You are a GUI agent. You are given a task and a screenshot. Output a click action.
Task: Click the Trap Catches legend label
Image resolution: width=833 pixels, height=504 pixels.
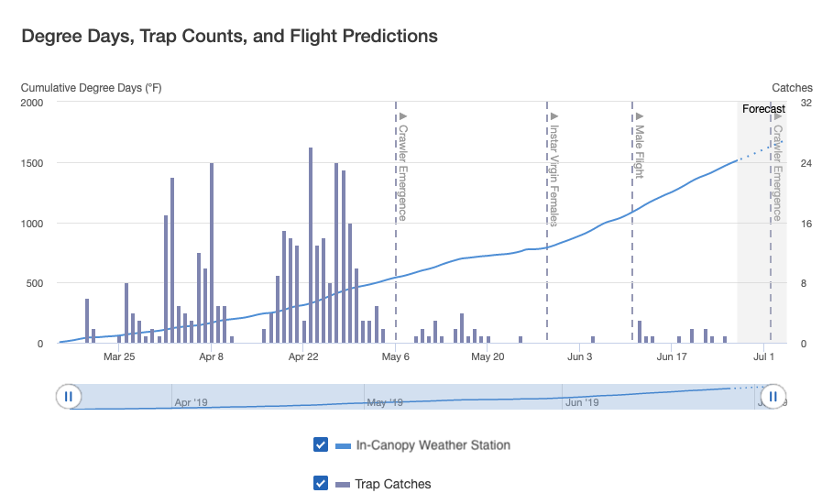(393, 484)
